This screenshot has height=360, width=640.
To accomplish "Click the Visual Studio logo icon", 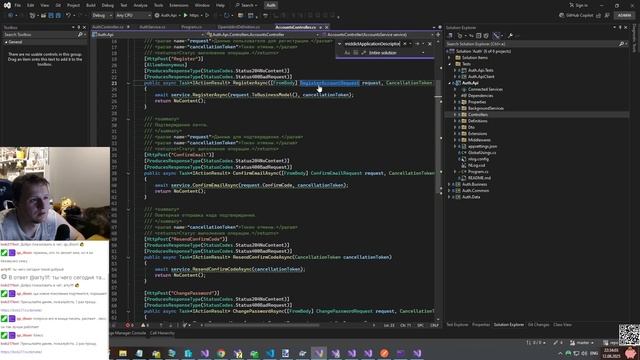I will point(7,5).
